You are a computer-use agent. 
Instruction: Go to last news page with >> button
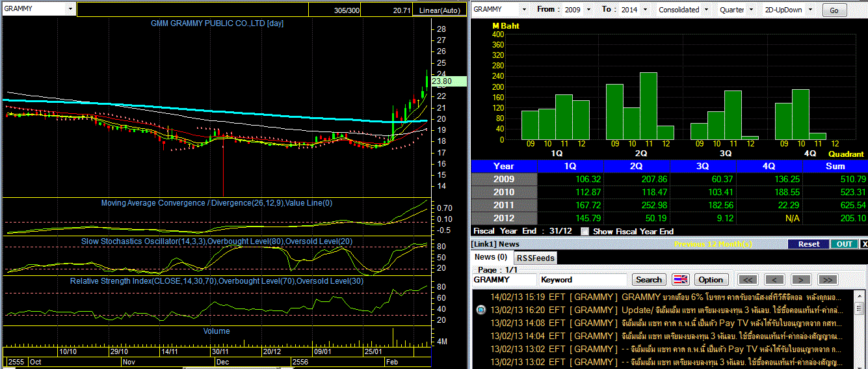click(x=827, y=280)
